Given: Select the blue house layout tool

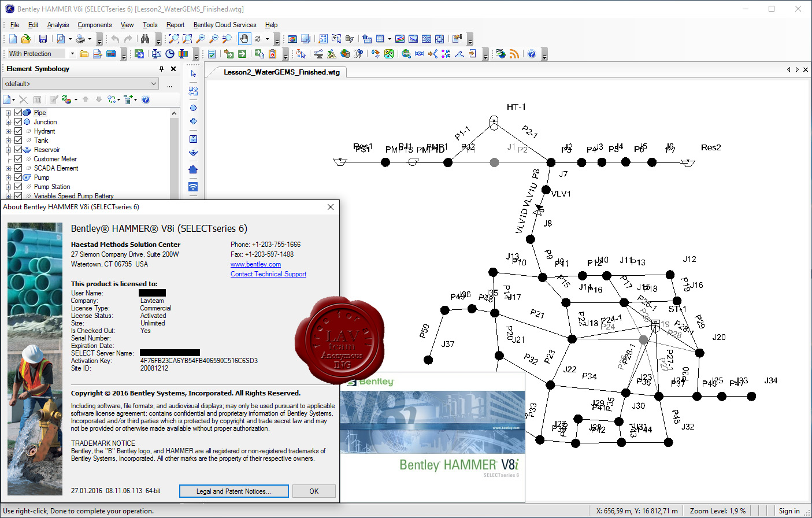Looking at the screenshot, I should click(x=193, y=169).
